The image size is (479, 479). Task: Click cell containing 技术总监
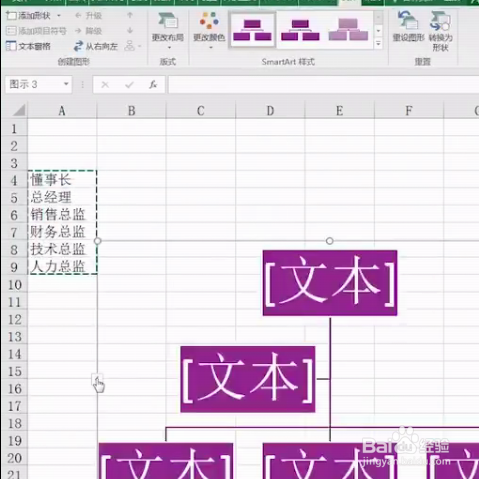click(x=62, y=249)
